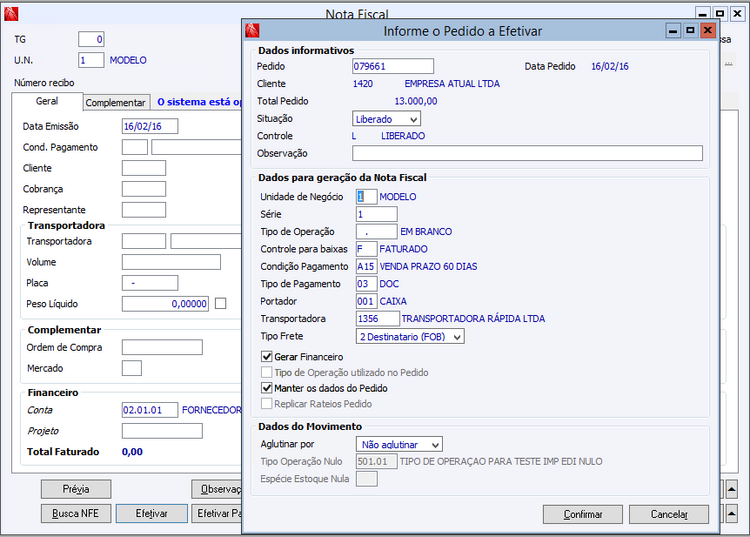Viewport: 750px width, 537px height.
Task: Click the Efetivar button
Action: pos(152,514)
